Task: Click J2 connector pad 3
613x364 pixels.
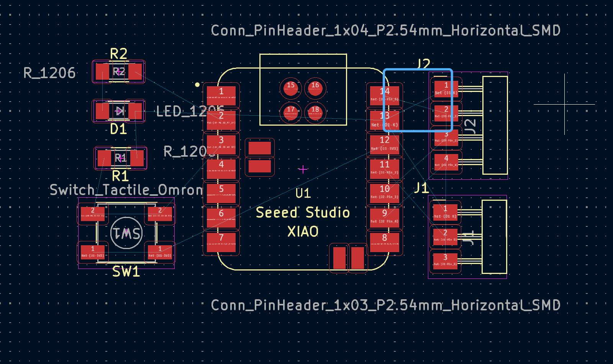Action: click(446, 138)
